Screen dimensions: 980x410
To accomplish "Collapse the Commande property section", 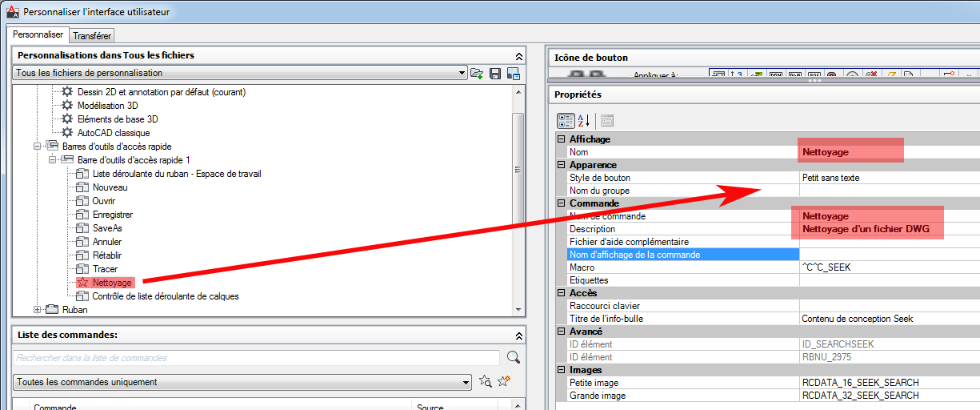I will click(x=560, y=203).
